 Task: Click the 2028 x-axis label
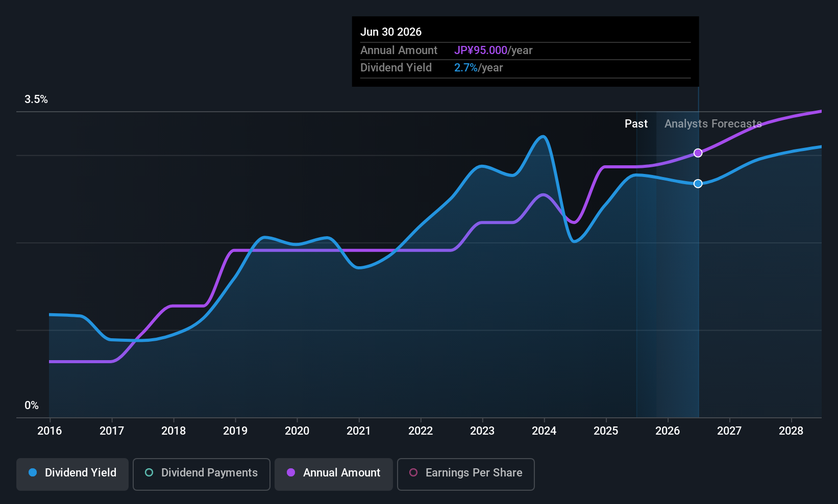point(791,431)
